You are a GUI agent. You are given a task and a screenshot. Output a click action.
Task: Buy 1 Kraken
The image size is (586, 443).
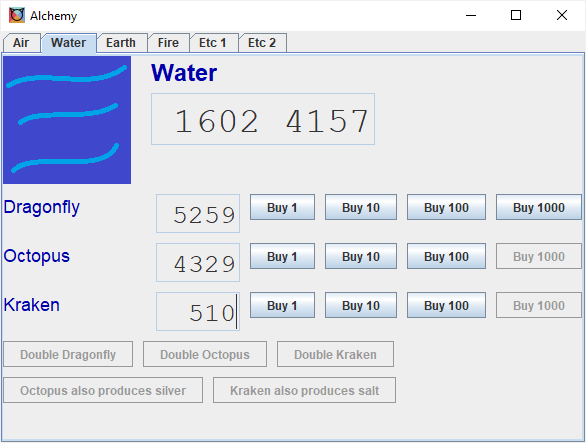(x=282, y=305)
